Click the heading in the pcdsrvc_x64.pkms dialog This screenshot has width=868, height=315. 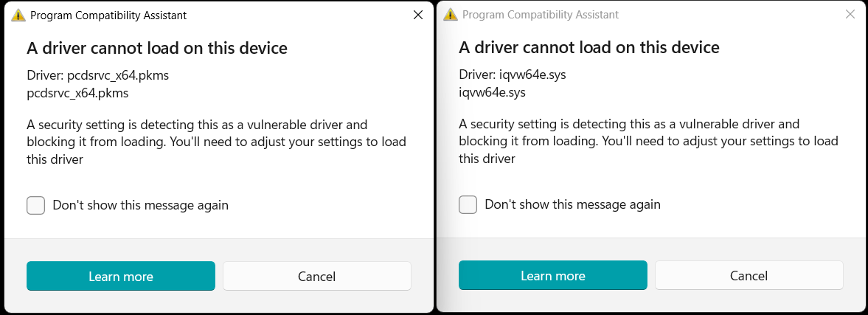pyautogui.click(x=157, y=49)
